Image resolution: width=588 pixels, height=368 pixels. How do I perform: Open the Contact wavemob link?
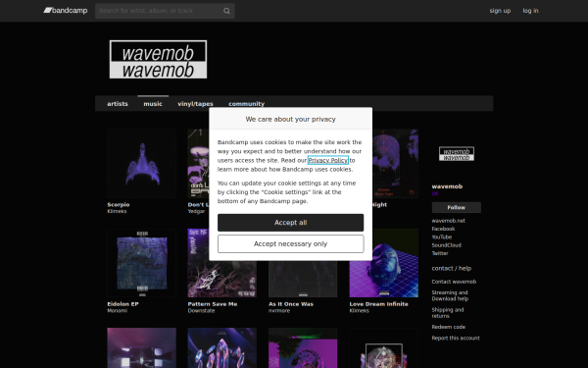click(454, 282)
